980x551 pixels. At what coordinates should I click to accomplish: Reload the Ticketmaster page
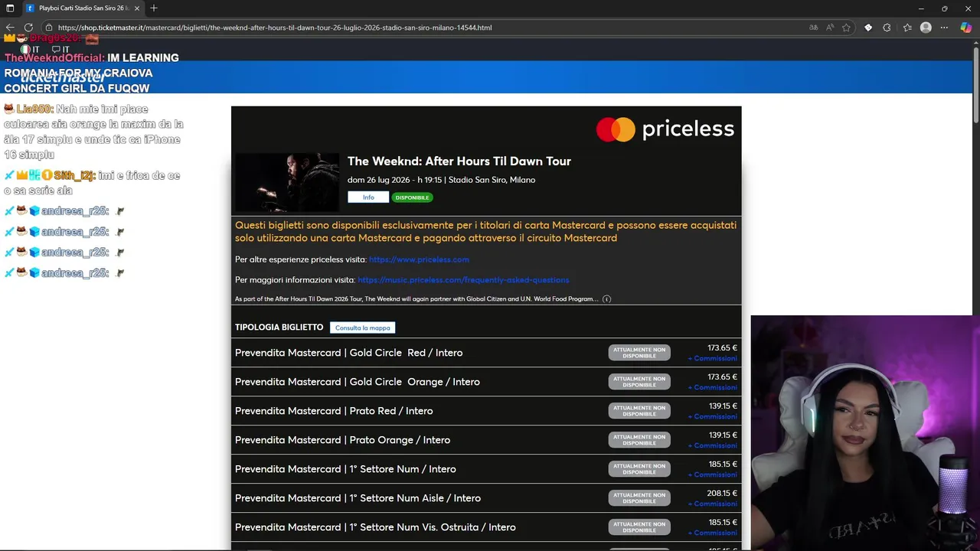(28, 28)
